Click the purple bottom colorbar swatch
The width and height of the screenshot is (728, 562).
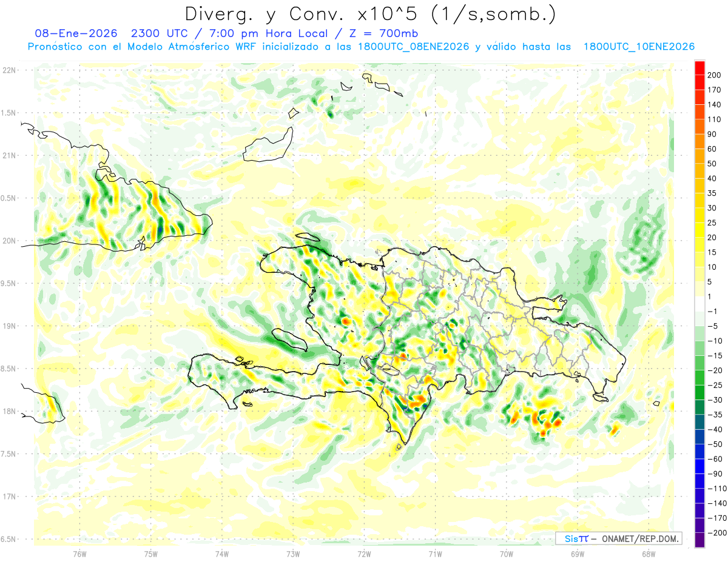(x=699, y=540)
